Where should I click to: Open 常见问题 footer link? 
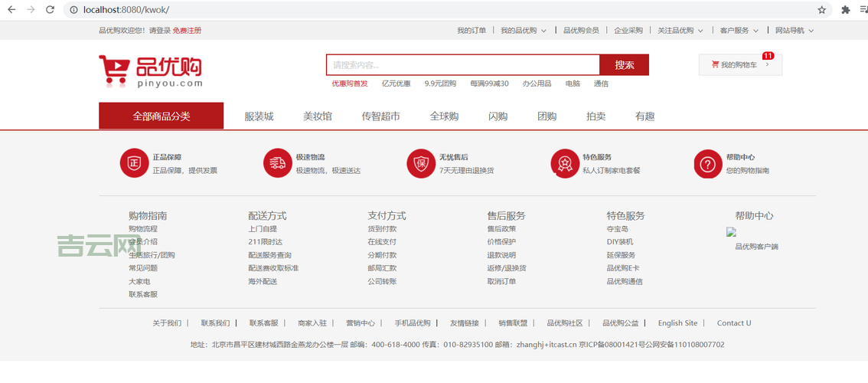[x=143, y=267]
